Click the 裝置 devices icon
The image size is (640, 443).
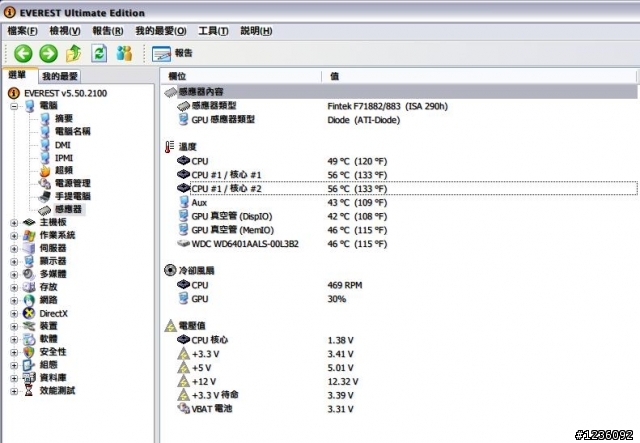29,326
